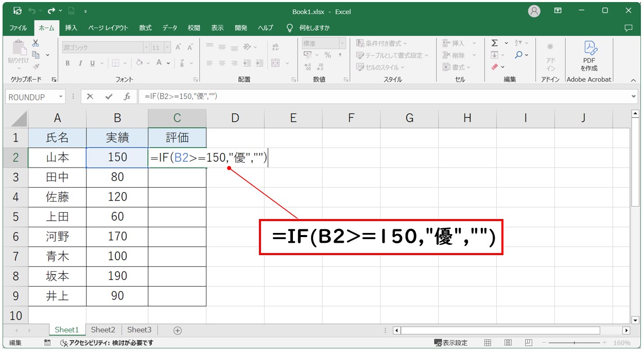
Task: Toggle wrap text in the alignment group
Action: [275, 47]
